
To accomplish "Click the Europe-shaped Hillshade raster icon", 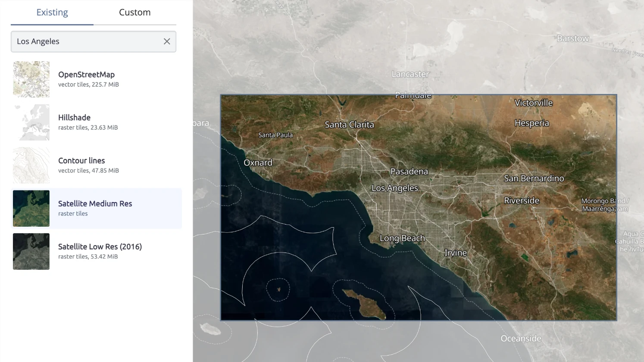I will [31, 122].
